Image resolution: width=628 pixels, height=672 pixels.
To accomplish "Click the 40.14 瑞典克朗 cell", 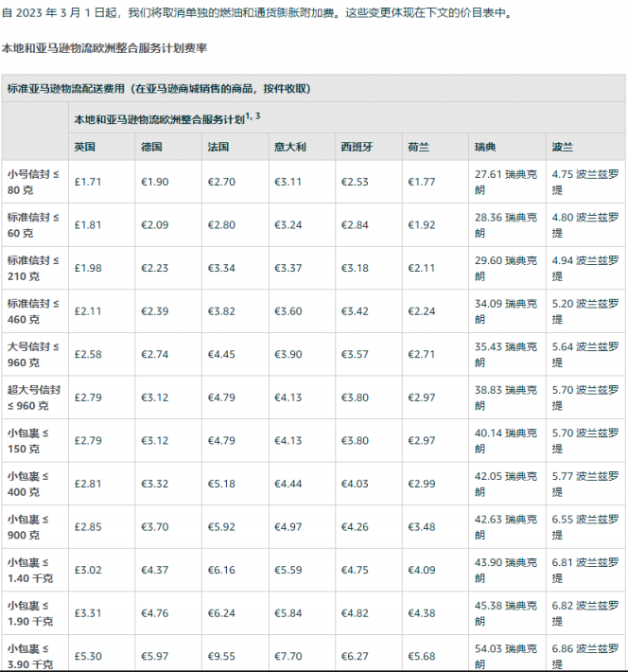I will [x=506, y=441].
